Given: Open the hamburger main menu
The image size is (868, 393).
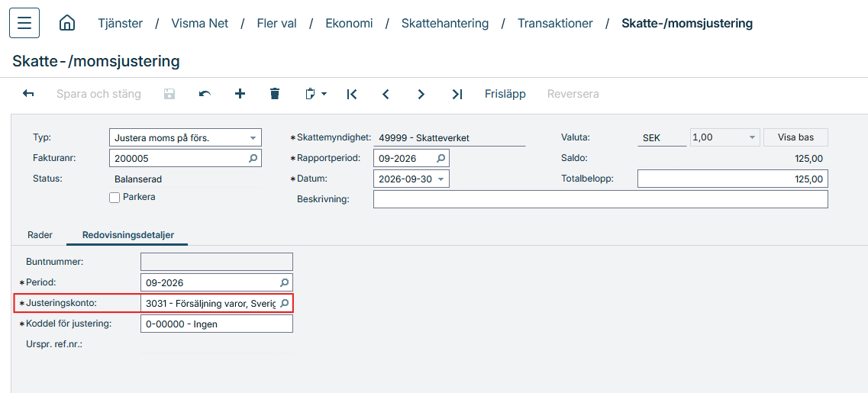Looking at the screenshot, I should click(24, 23).
